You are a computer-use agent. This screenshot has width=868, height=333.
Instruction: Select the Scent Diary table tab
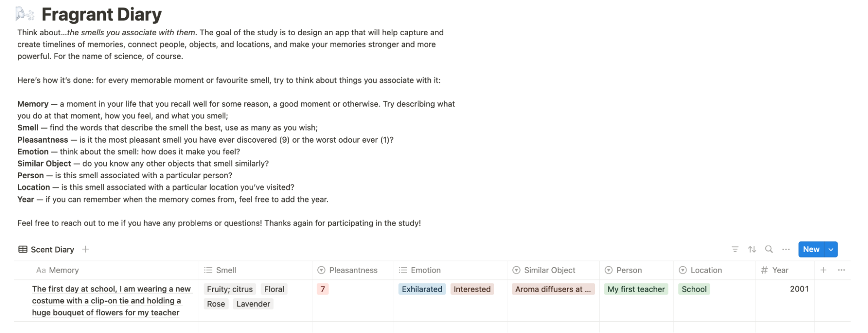pyautogui.click(x=47, y=250)
